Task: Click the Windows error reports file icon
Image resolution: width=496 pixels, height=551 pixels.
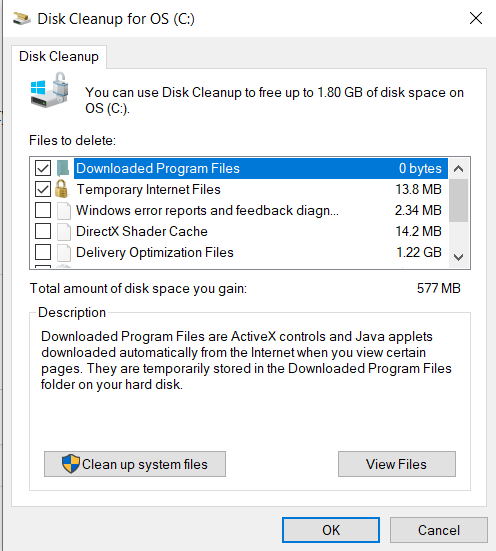Action: pyautogui.click(x=64, y=210)
